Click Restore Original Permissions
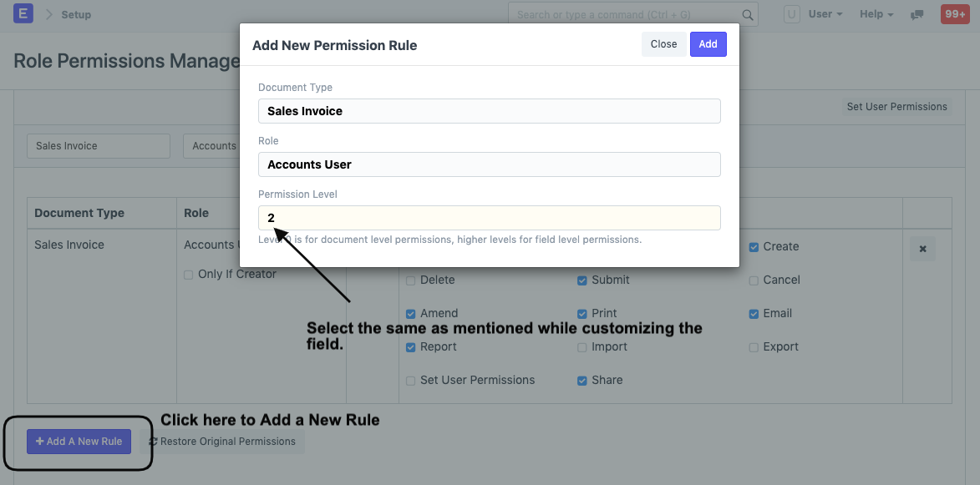 pyautogui.click(x=222, y=442)
